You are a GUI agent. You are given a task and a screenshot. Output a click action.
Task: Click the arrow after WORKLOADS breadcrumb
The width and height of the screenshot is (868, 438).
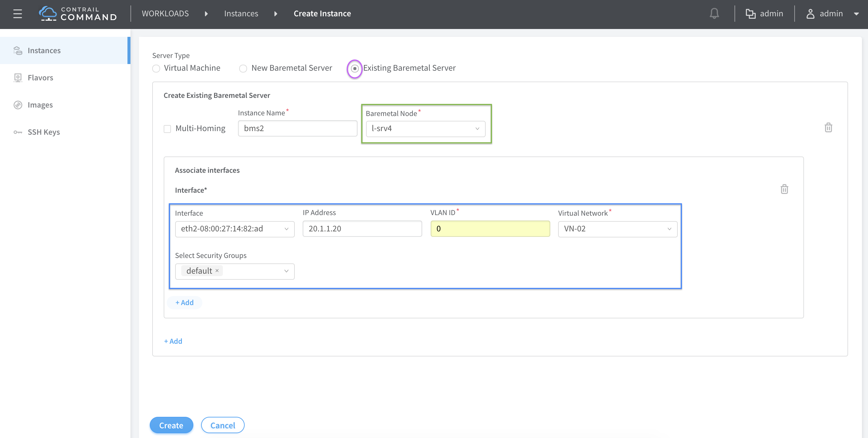pos(206,14)
